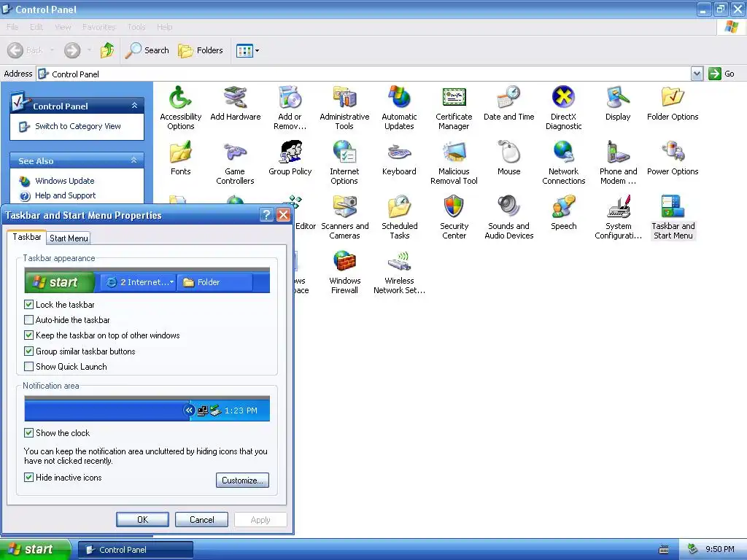Toggle the Folders toolbar button
This screenshot has width=747, height=560.
click(x=200, y=50)
